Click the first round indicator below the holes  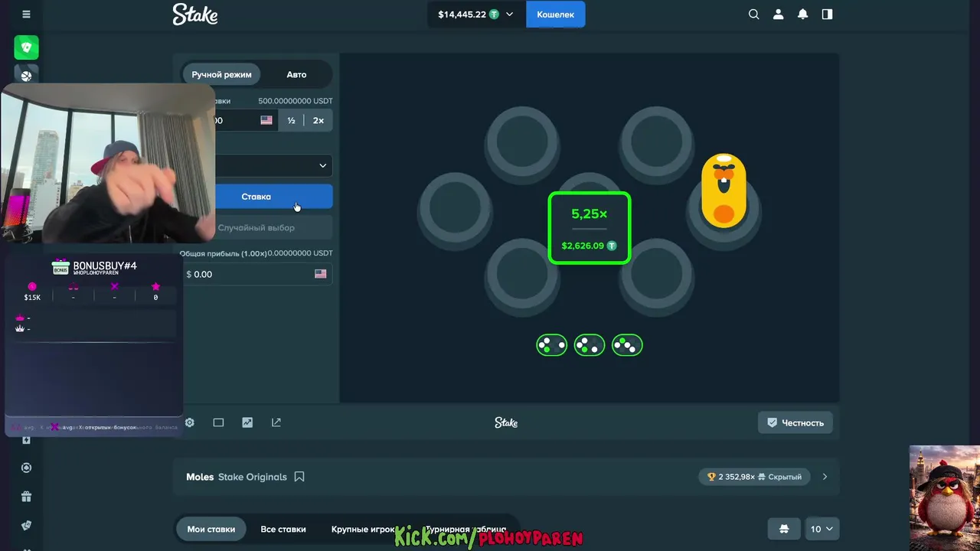[551, 345]
